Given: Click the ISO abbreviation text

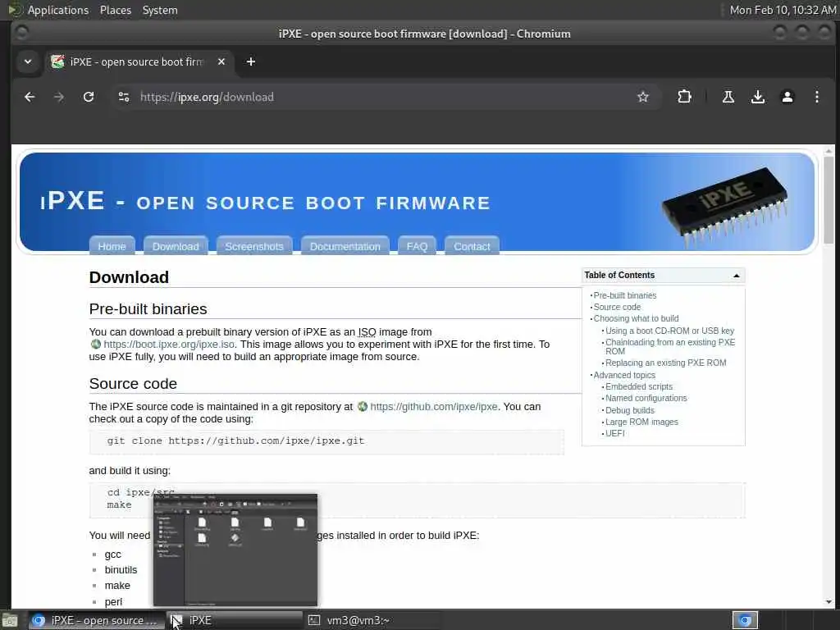Looking at the screenshot, I should [x=367, y=332].
